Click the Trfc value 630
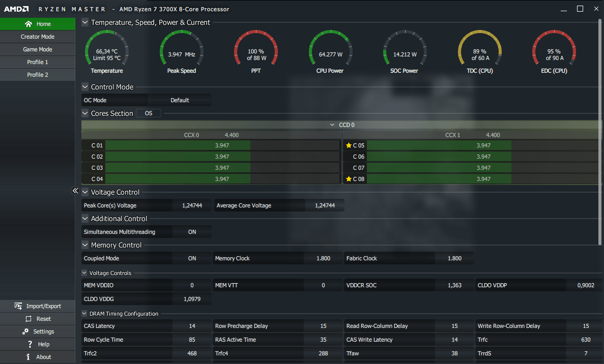604x364 pixels. [586, 340]
